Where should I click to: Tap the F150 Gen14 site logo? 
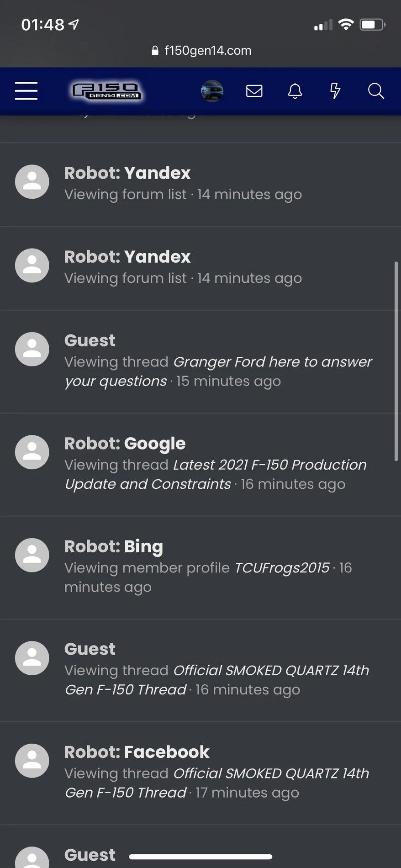(107, 91)
